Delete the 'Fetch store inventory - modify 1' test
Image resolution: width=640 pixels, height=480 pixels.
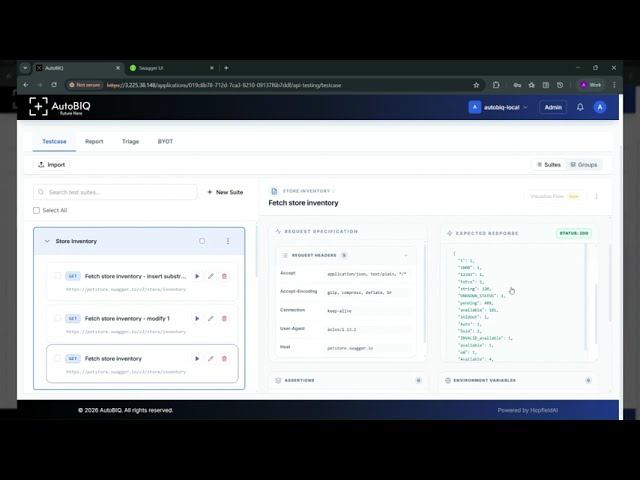click(x=224, y=318)
